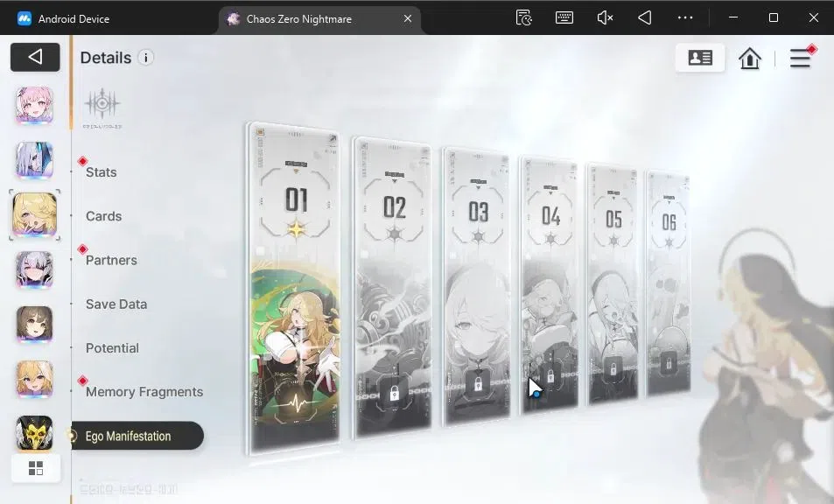Toggle the emulator mute speaker icon
834x504 pixels.
(x=605, y=18)
